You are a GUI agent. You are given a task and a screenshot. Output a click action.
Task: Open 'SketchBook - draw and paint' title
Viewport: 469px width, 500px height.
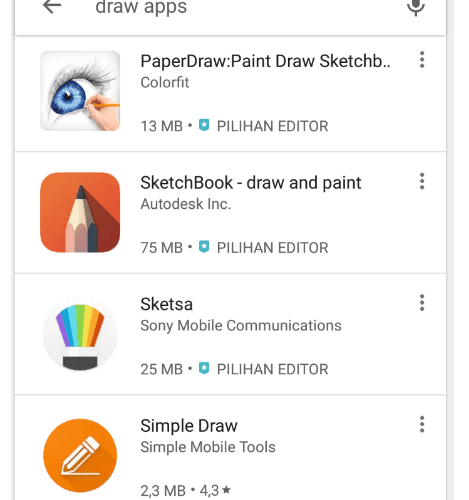(251, 183)
